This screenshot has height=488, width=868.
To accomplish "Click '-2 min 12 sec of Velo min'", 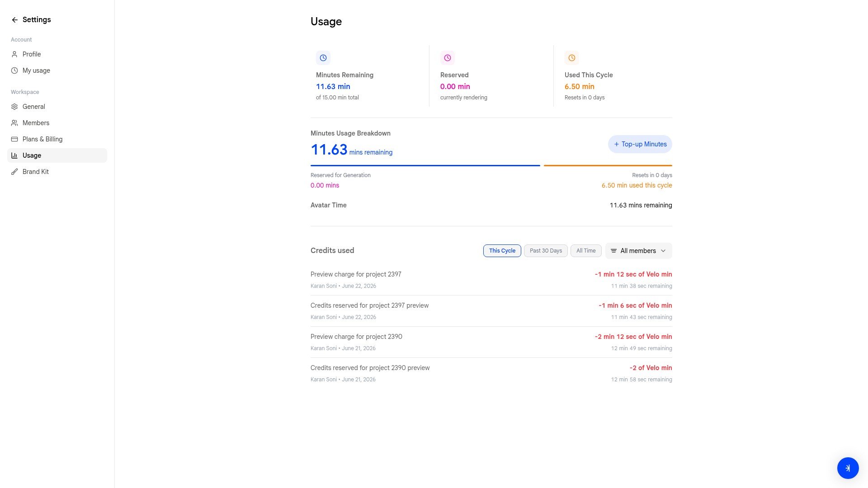I will pyautogui.click(x=633, y=337).
